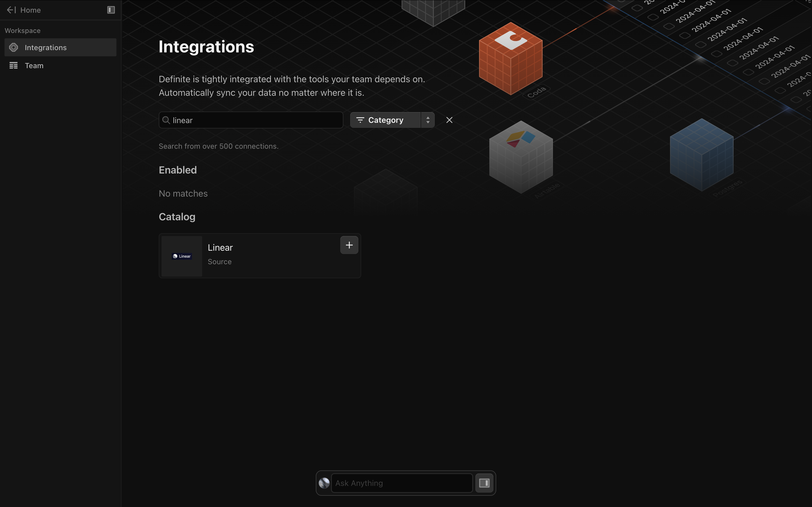Open the Team workspace item
The width and height of the screenshot is (812, 507).
click(x=34, y=66)
